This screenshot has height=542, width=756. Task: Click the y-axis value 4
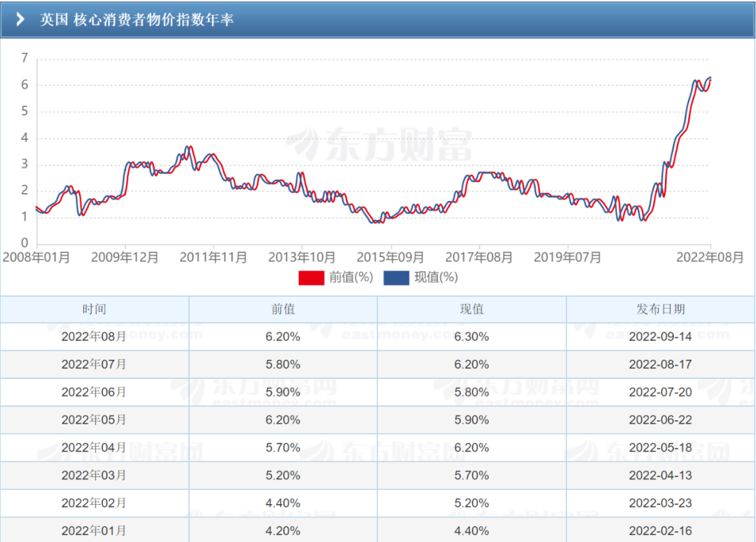24,138
